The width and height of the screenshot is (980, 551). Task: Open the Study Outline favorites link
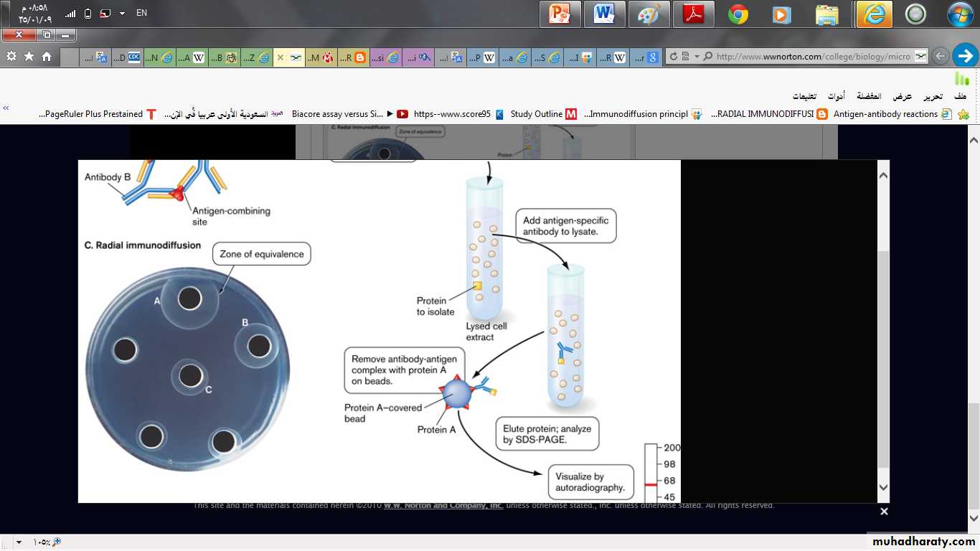click(536, 114)
